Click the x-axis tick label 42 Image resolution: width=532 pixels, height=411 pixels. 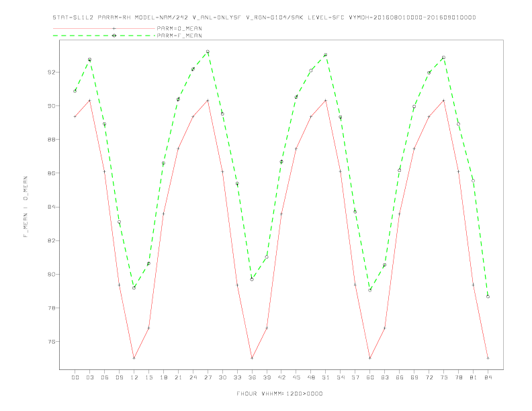281,377
